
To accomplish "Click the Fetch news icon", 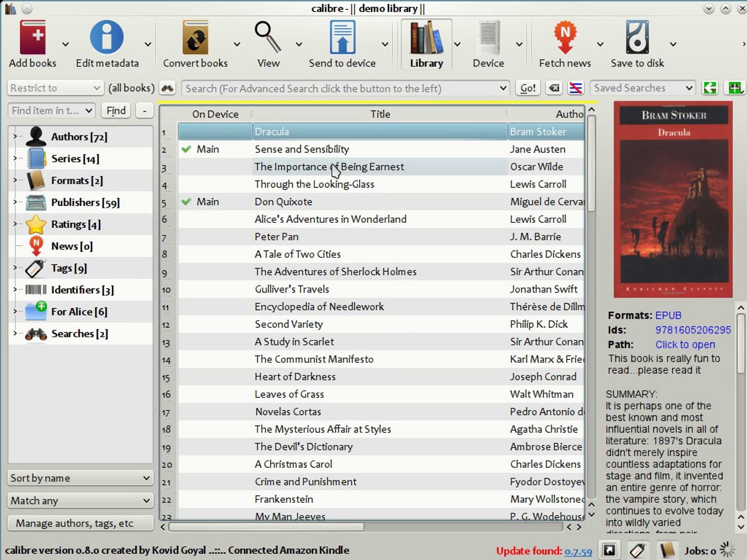I will click(565, 39).
